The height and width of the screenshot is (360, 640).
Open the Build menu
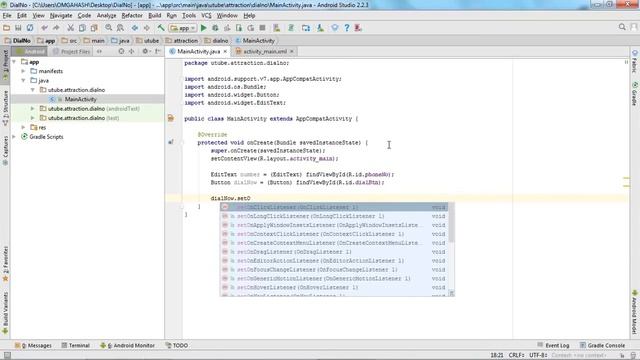click(154, 16)
